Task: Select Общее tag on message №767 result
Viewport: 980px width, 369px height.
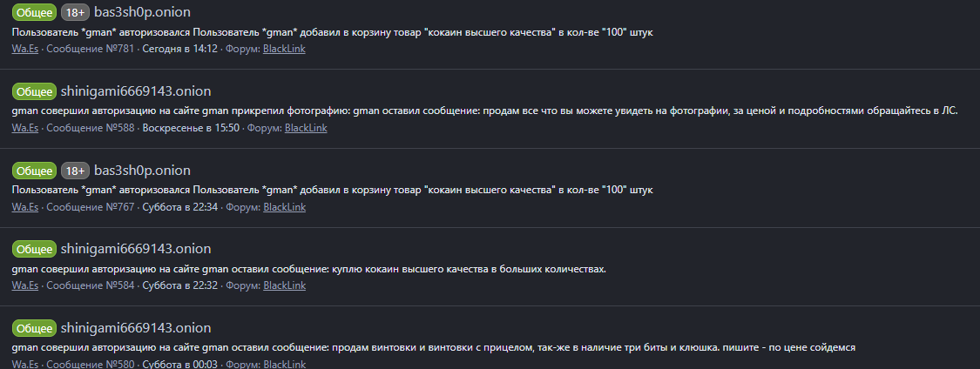Action: pyautogui.click(x=35, y=171)
